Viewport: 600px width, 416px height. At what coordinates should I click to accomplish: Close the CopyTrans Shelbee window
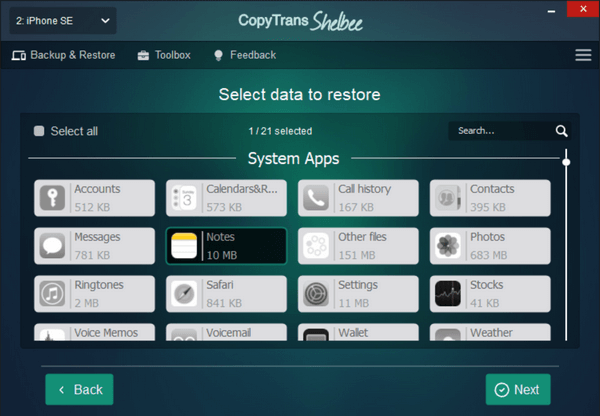click(x=583, y=9)
